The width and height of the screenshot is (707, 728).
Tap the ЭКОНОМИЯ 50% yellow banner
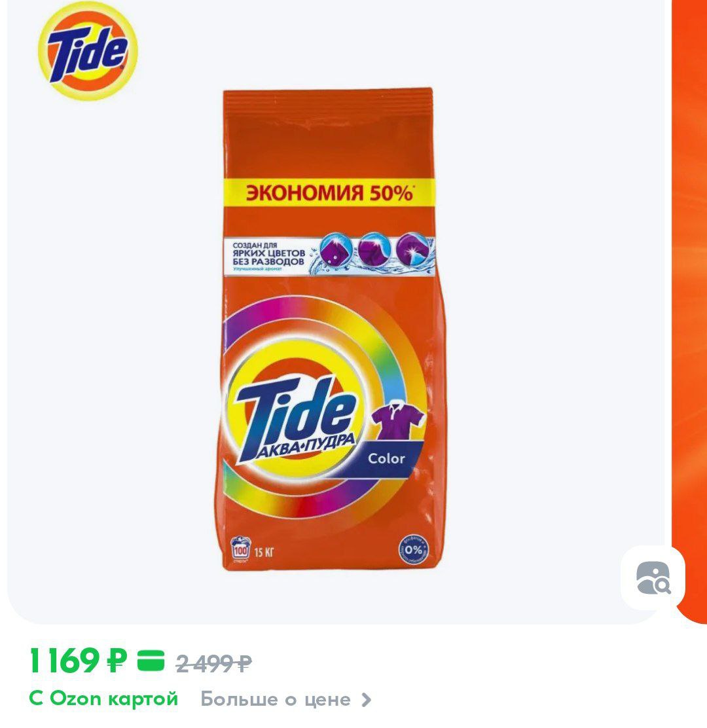coord(329,193)
